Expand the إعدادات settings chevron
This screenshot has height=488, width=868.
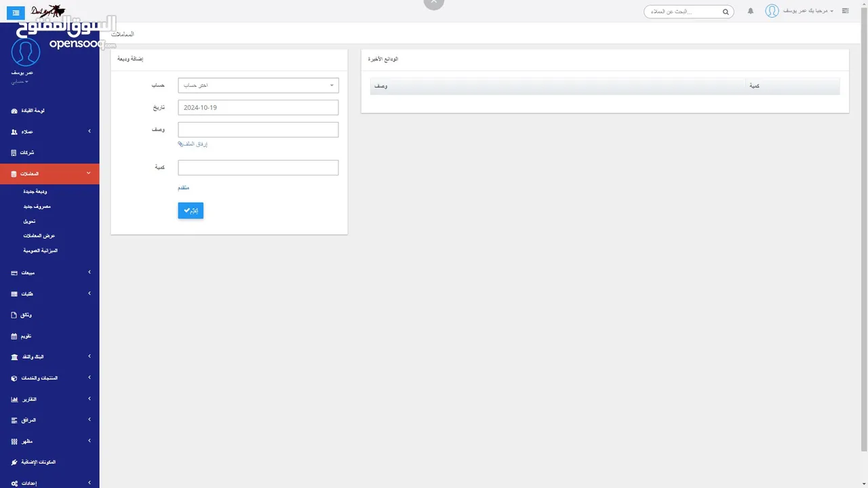[x=90, y=483]
